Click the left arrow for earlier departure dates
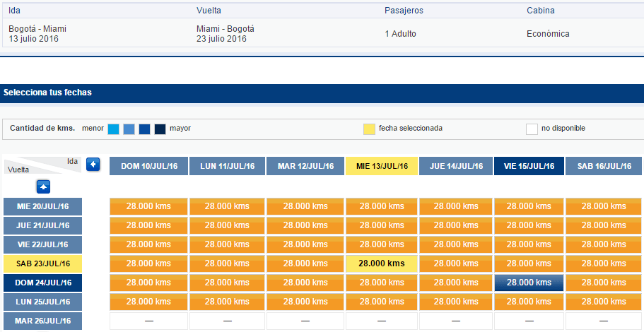This screenshot has width=644, height=332. tap(93, 165)
